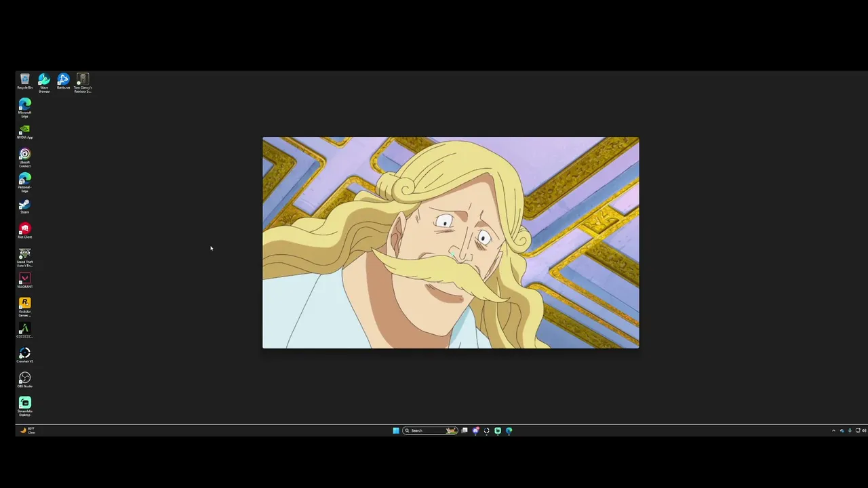Select the OBS Studio desktop shortcut
The width and height of the screenshot is (868, 488).
[24, 380]
